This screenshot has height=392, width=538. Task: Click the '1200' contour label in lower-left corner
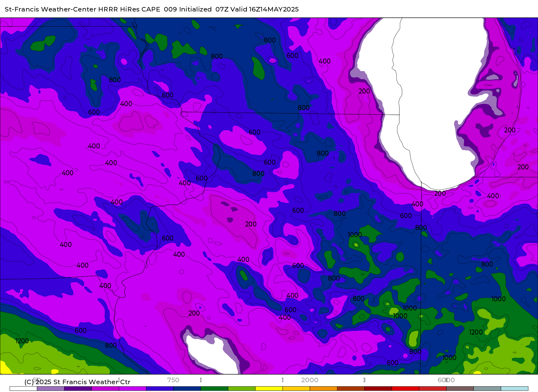click(22, 341)
